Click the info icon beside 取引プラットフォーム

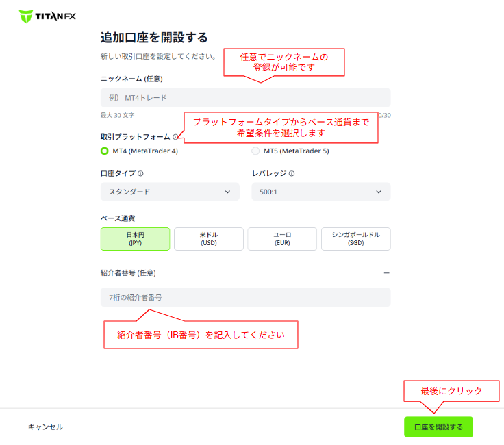coord(175,137)
